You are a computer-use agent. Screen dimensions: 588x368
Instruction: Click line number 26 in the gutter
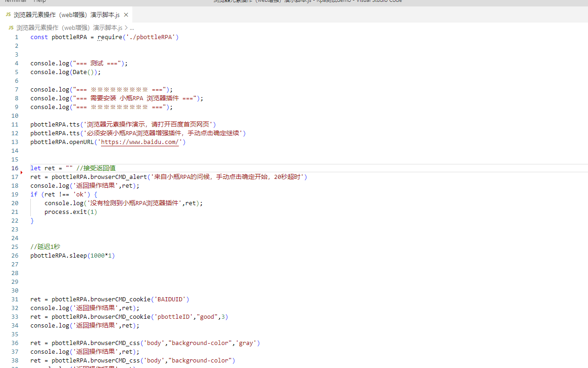coord(15,255)
